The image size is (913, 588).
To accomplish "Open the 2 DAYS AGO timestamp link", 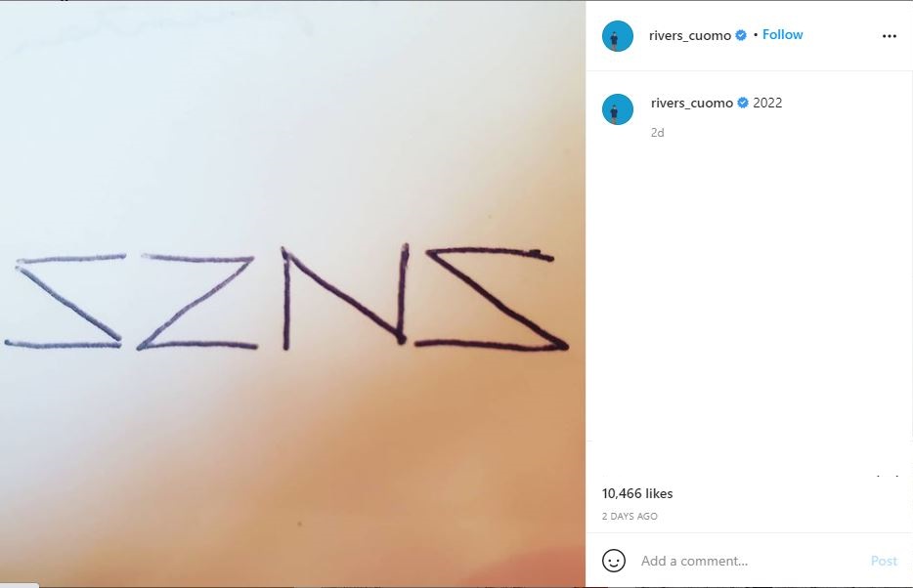I will 630,516.
